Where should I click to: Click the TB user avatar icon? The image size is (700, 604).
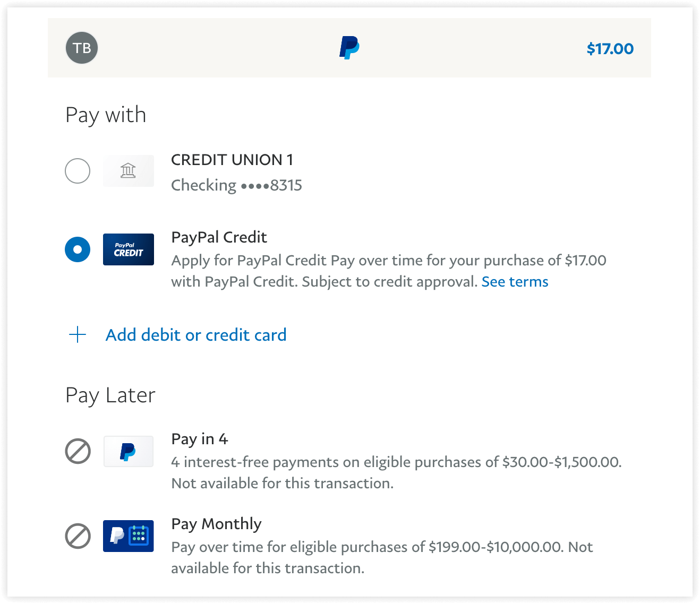[x=82, y=48]
